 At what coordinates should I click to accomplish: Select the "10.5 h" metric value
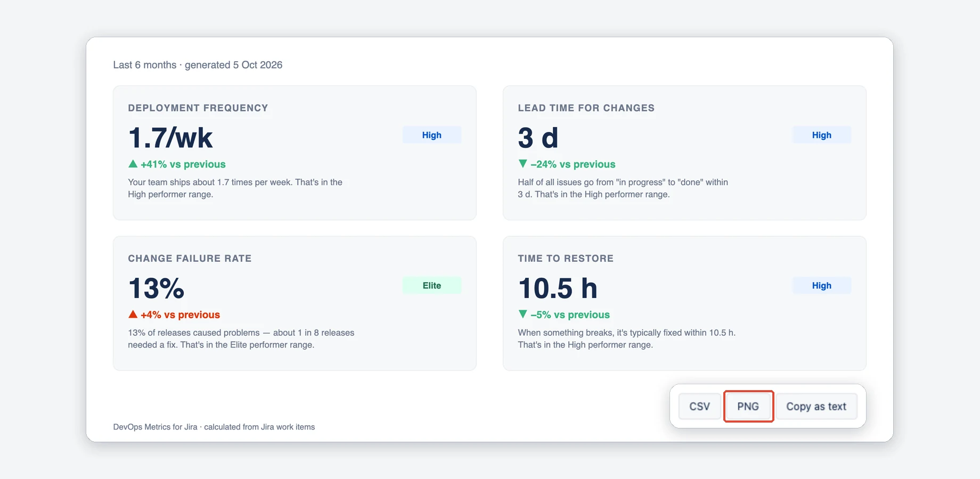tap(558, 288)
